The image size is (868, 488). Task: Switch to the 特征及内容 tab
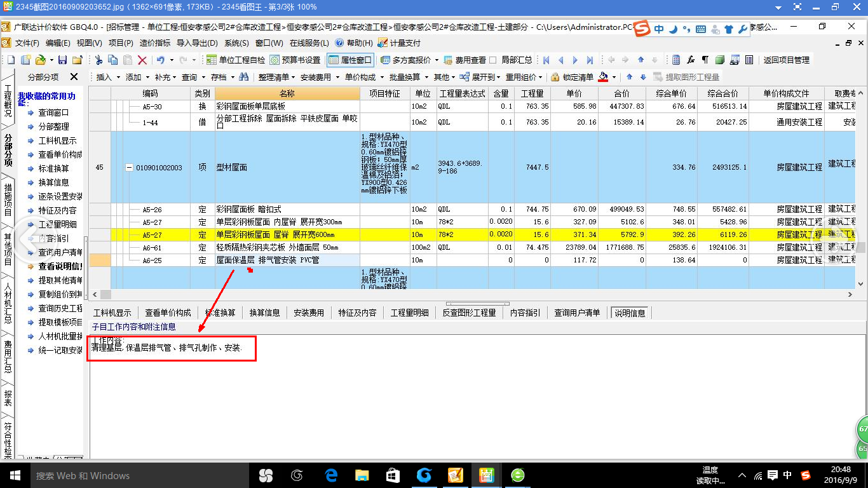click(x=357, y=313)
